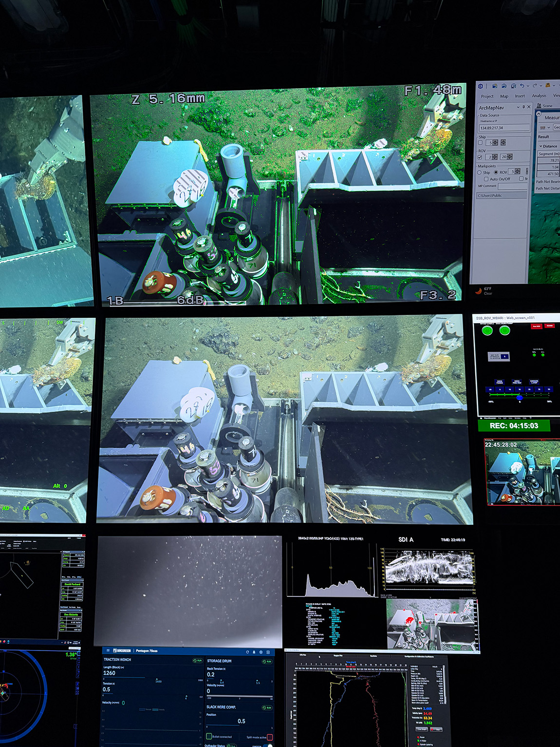This screenshot has width=560, height=747.
Task: Click the notification bell in MacGregor header
Action: pyautogui.click(x=254, y=652)
